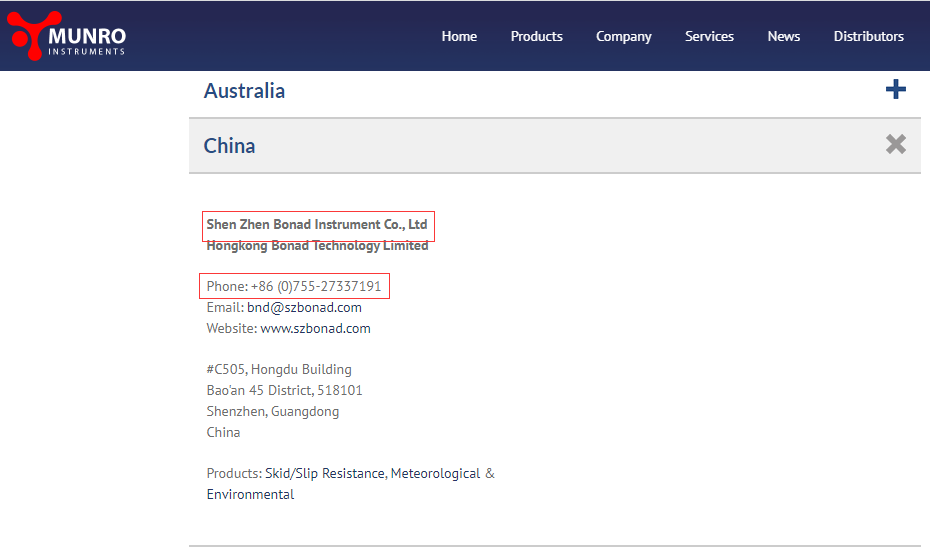Follow the Skid/Slip Resistance product link
The image size is (930, 559).
324,473
